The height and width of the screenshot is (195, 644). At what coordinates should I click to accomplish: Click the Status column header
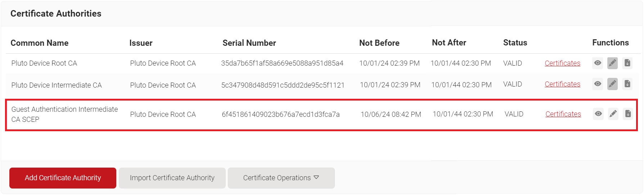tap(515, 43)
